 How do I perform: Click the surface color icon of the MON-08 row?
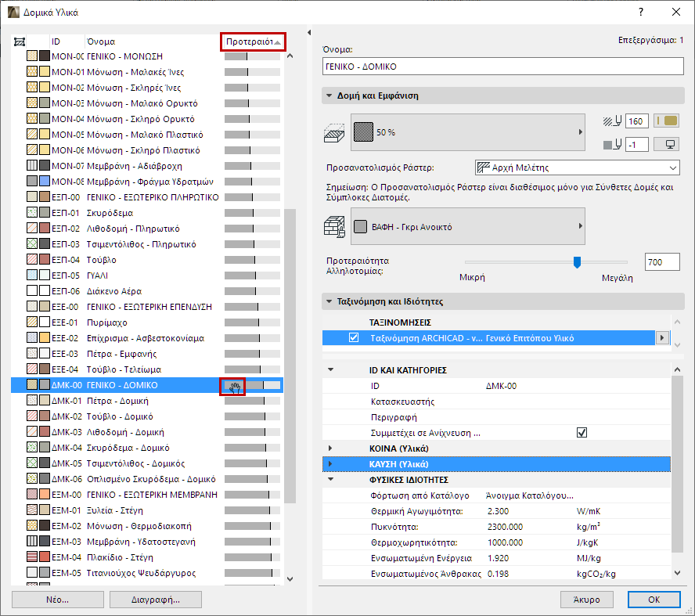[x=45, y=182]
